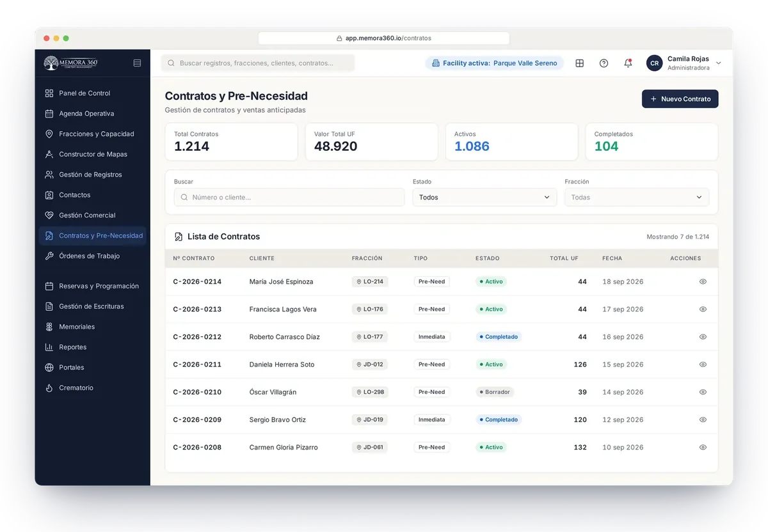Open Órdenes de Trabajo section
This screenshot has height=532, width=768.
(92, 256)
